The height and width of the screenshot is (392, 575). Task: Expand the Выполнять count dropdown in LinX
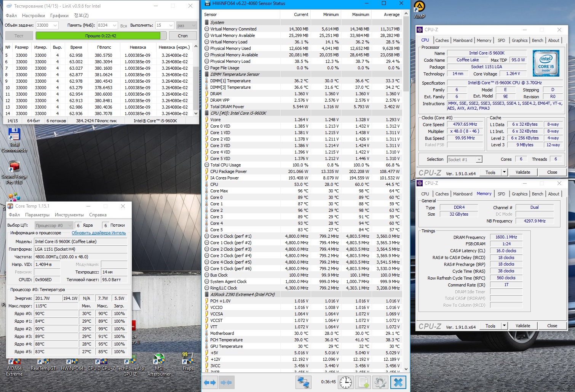tap(171, 25)
